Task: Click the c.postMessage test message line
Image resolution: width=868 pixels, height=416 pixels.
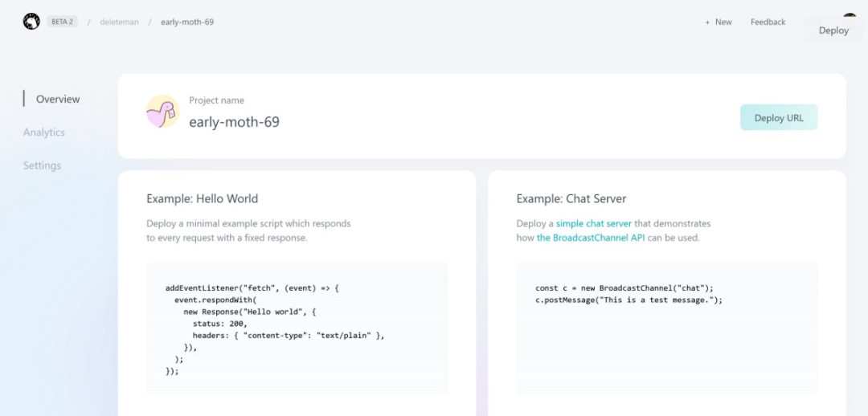Action: coord(628,300)
